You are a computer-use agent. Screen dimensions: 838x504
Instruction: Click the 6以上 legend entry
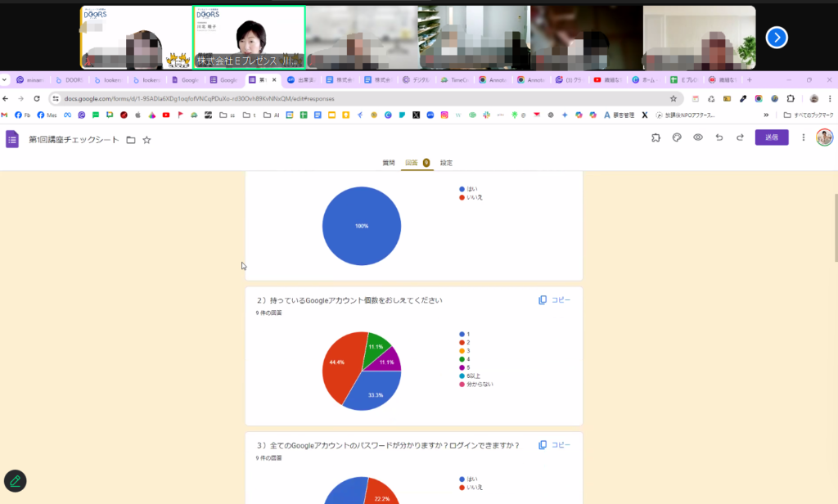470,376
